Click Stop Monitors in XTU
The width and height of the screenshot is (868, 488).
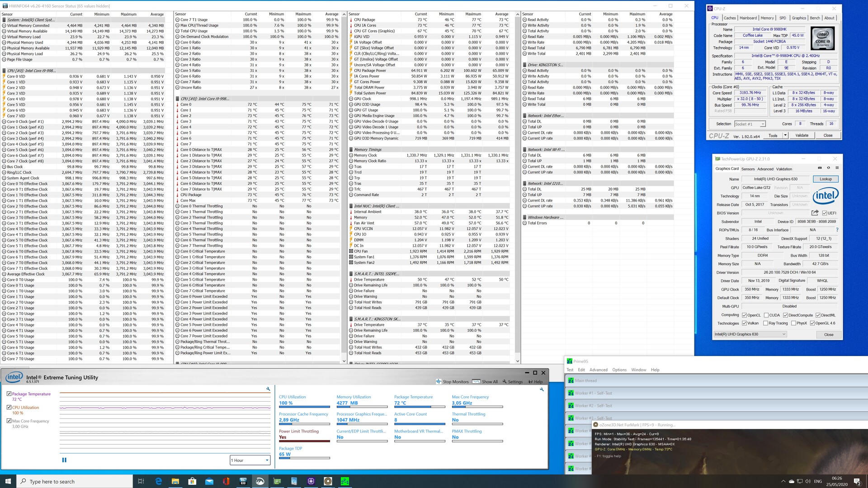(x=452, y=382)
